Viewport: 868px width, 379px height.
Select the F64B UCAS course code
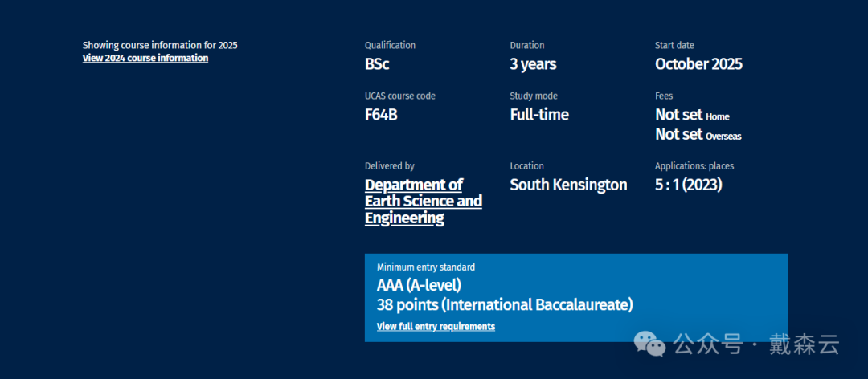[381, 115]
